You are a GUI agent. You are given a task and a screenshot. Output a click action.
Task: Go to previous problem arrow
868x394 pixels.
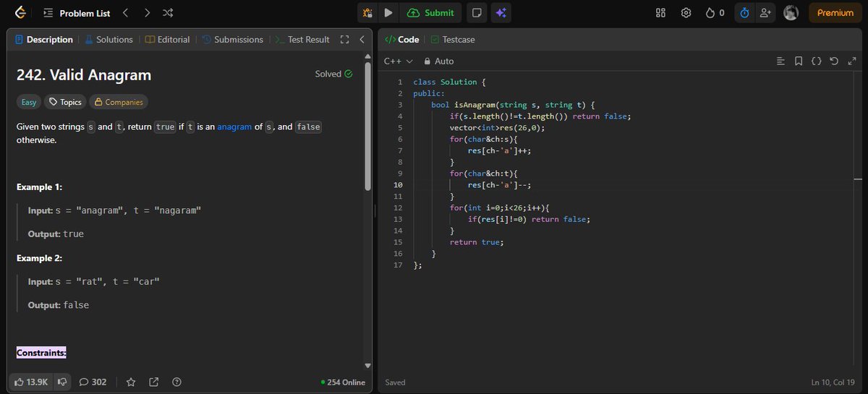coord(124,13)
